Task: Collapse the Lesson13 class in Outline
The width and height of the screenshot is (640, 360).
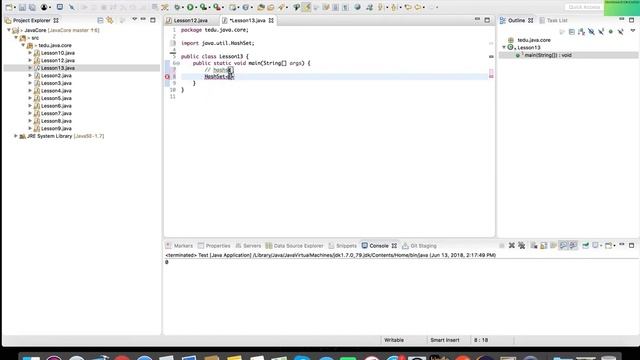Action: [504, 47]
